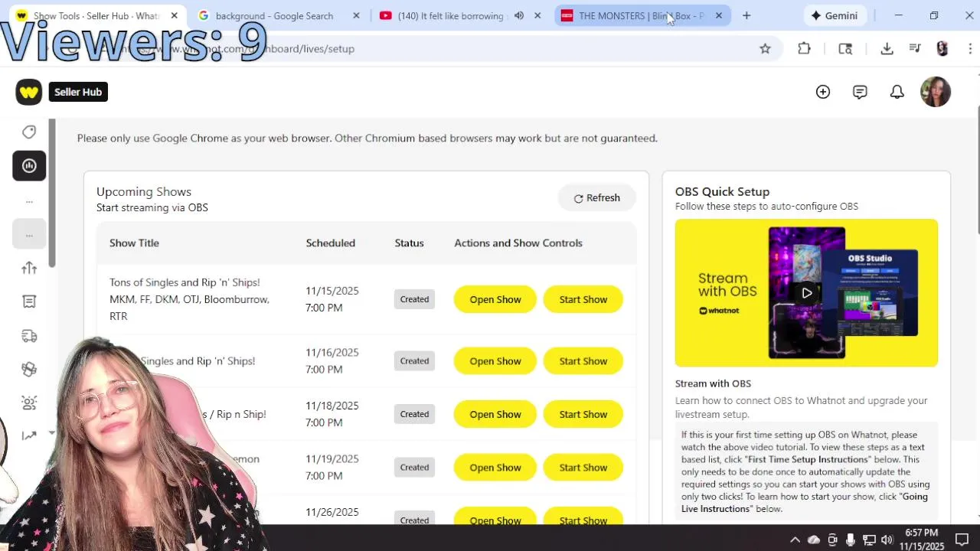Close the background Google Search tab

click(356, 15)
